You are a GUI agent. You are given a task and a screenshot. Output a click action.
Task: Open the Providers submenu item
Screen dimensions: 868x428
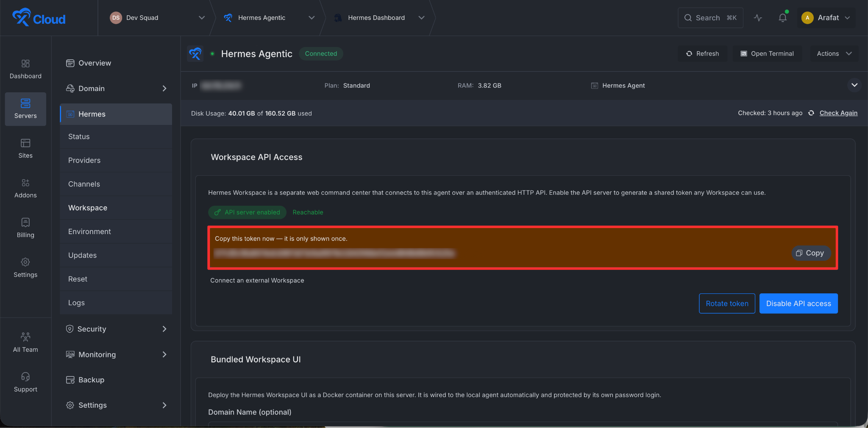pos(116,160)
